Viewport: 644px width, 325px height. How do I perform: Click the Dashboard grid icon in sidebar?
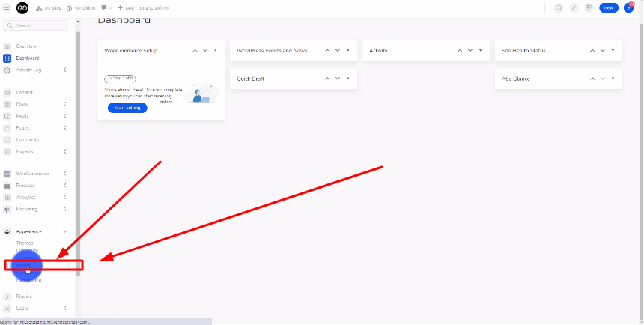[7, 58]
